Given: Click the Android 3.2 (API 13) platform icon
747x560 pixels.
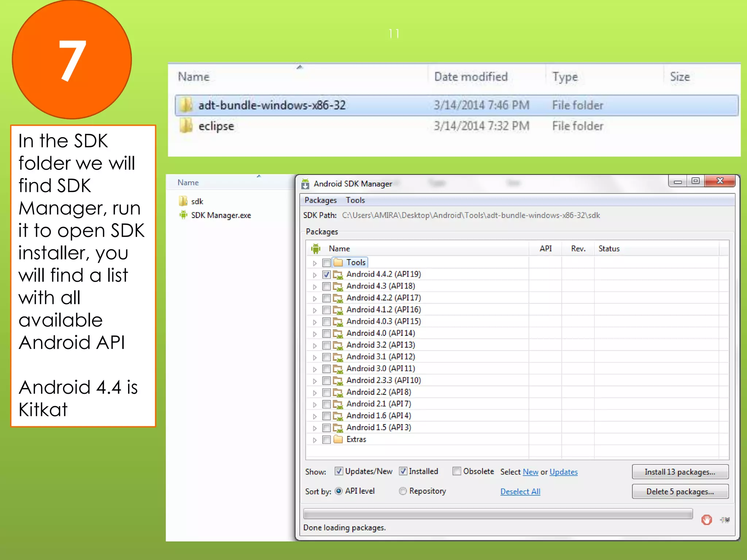Looking at the screenshot, I should 338,345.
